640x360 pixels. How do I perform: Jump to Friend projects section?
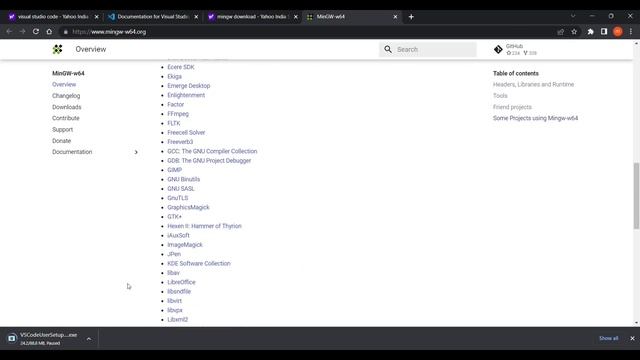coord(512,107)
